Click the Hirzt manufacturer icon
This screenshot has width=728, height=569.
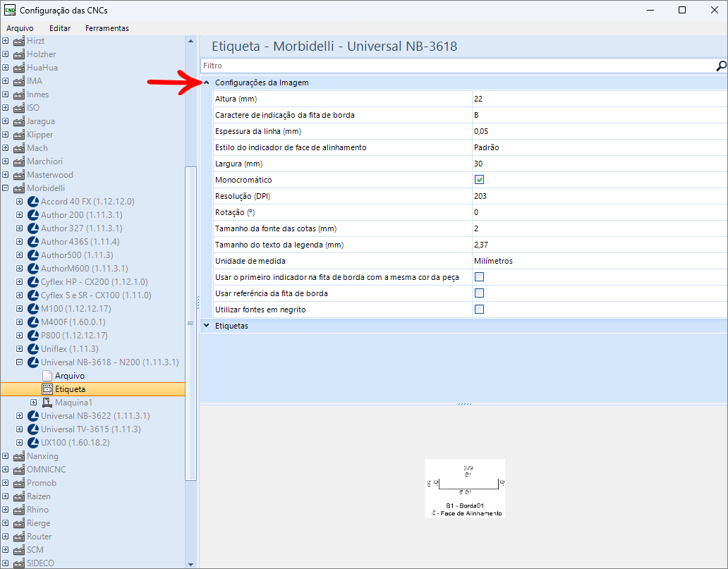19,41
